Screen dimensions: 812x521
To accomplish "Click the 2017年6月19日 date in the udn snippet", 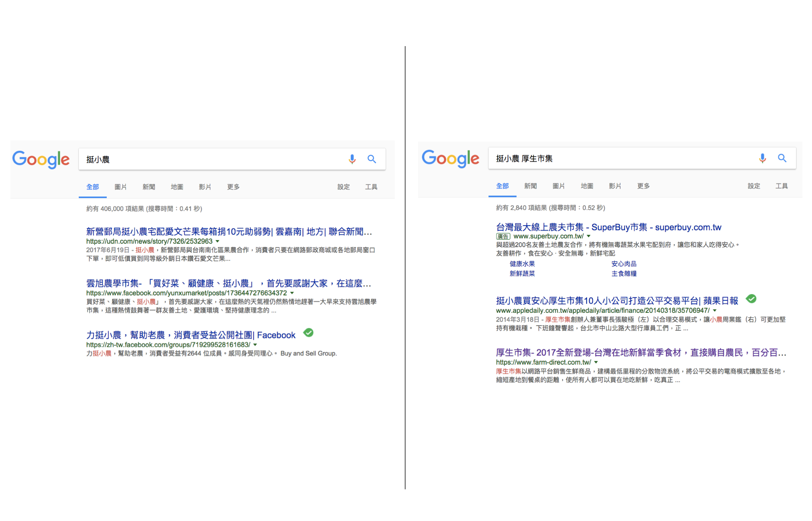I will point(108,250).
